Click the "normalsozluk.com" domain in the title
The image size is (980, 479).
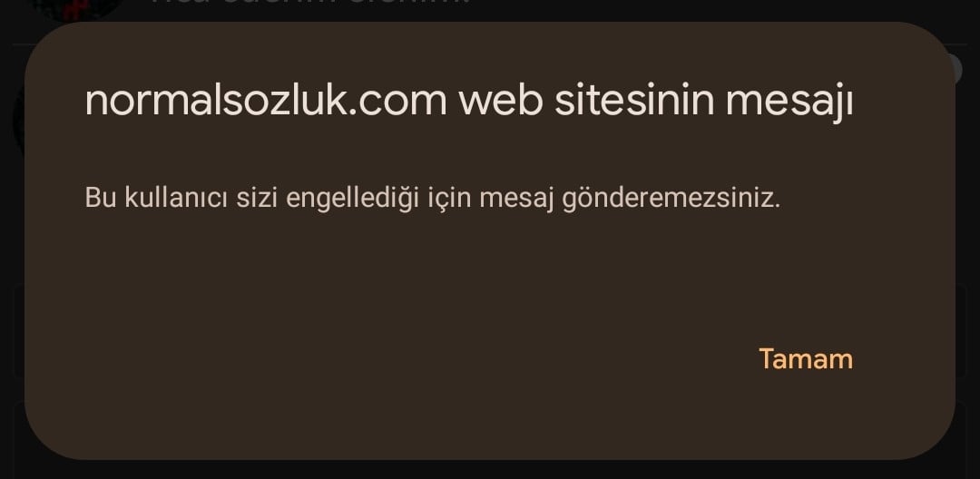point(266,102)
